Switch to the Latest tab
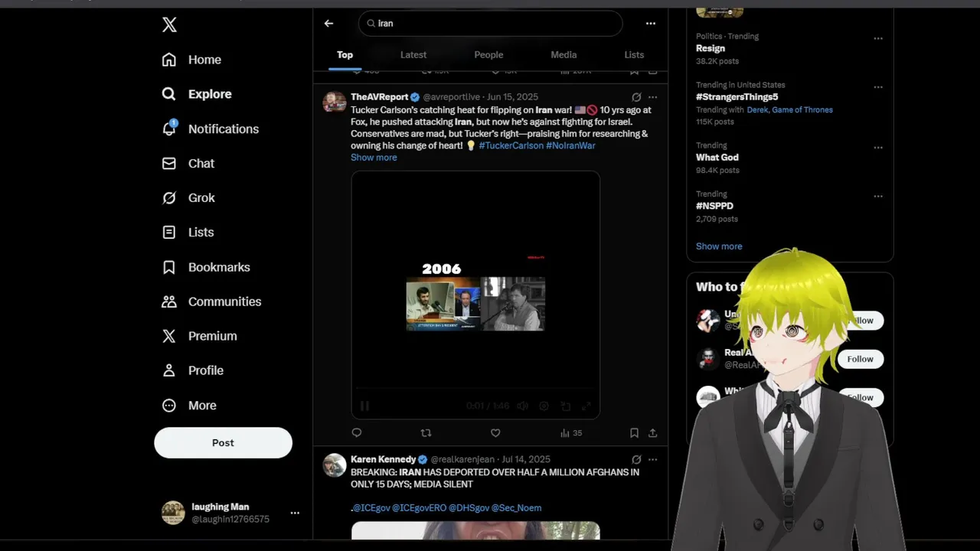 pos(413,55)
